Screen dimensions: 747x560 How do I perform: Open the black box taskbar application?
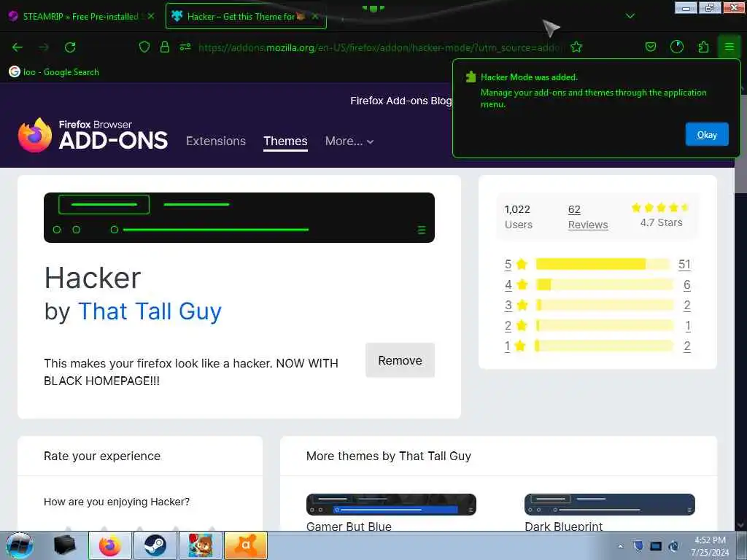coord(64,545)
